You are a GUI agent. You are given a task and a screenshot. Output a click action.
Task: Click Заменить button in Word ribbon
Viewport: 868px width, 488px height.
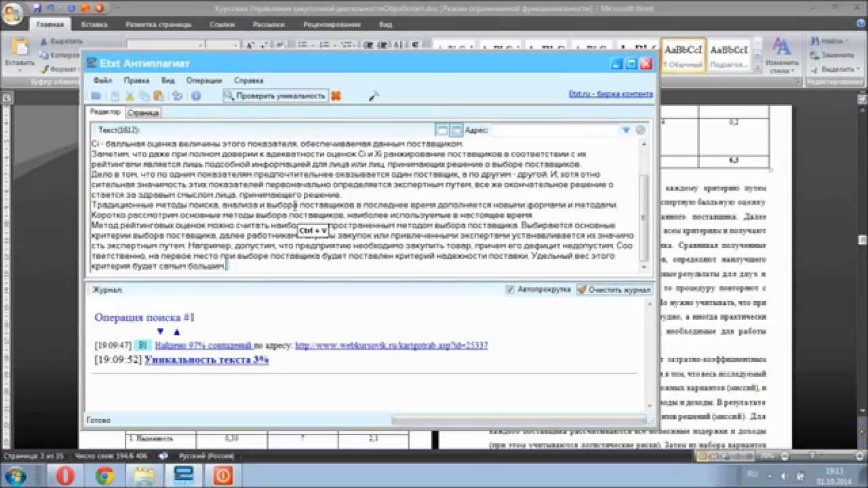(833, 55)
